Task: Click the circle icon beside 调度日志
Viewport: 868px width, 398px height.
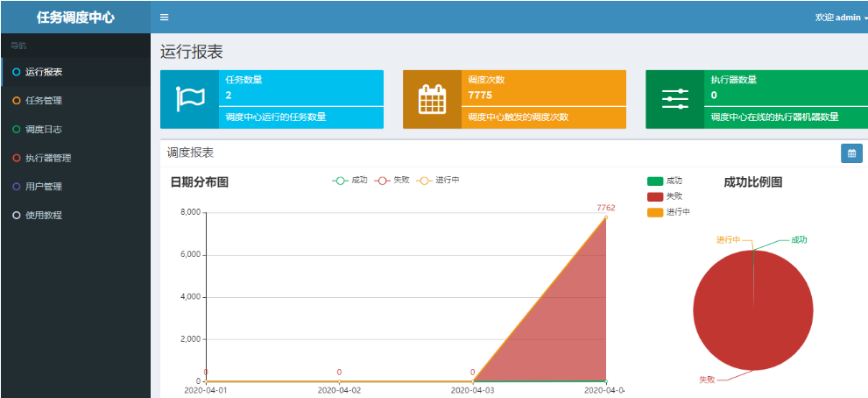Action: 17,130
